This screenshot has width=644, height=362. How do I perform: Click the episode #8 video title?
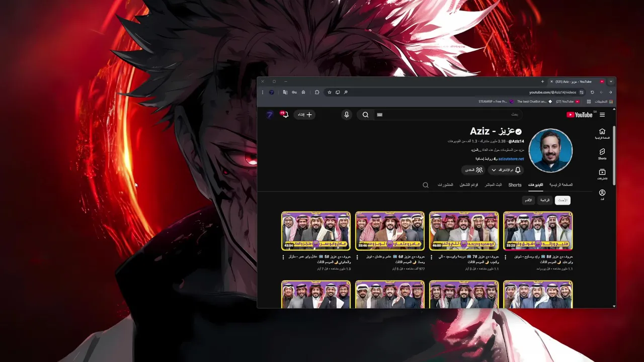542,259
